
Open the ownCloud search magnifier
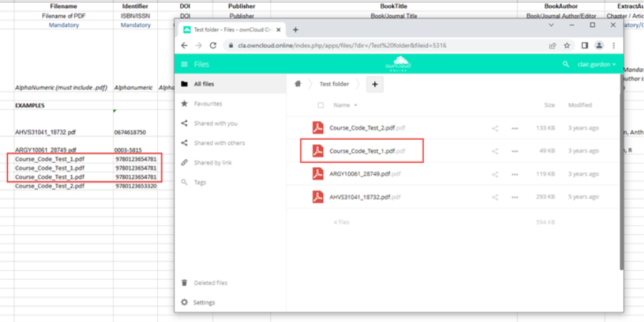pos(565,64)
